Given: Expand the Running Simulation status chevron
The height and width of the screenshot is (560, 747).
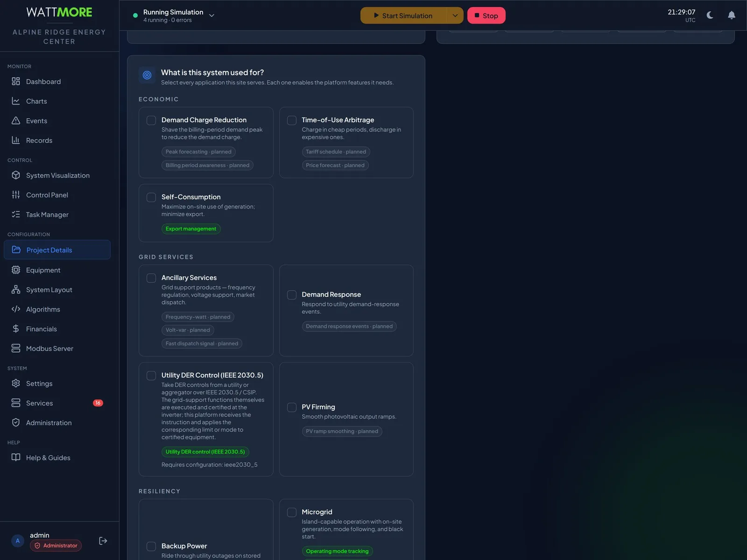Looking at the screenshot, I should 211,15.
